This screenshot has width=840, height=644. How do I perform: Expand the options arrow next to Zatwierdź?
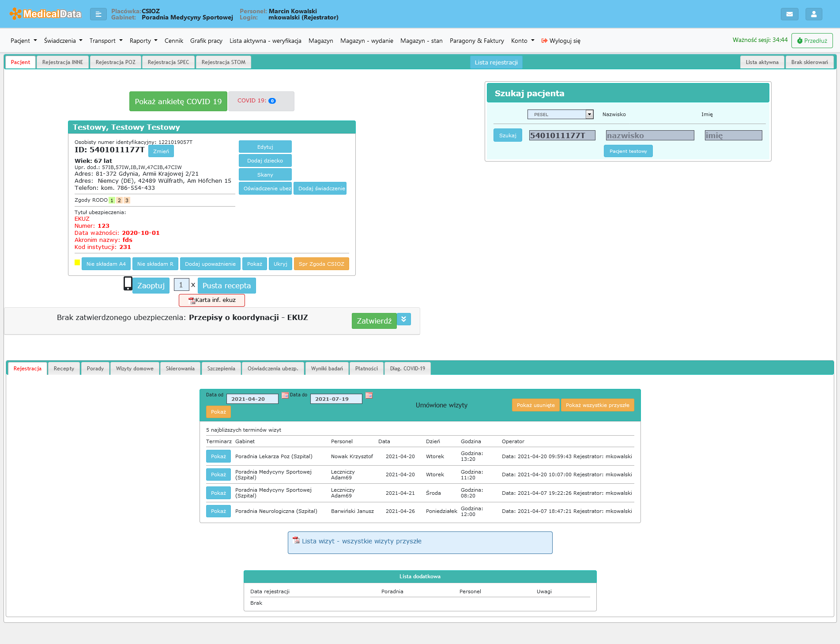[403, 319]
